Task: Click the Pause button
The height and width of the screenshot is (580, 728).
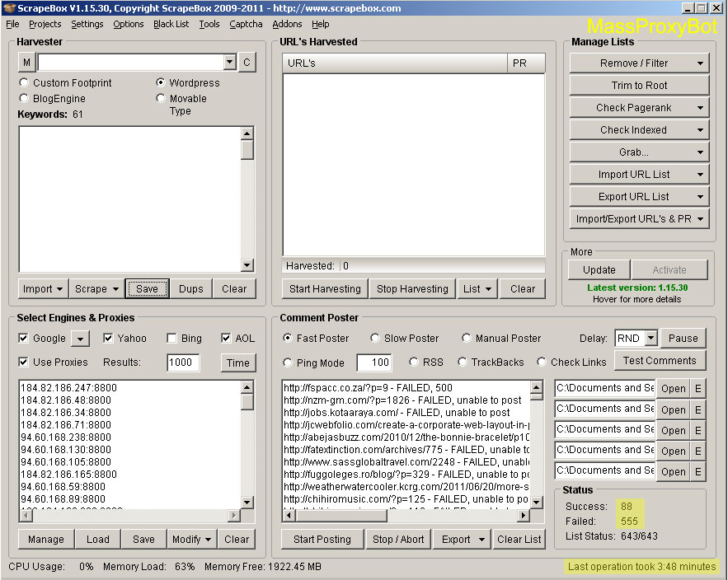Action: coord(683,339)
